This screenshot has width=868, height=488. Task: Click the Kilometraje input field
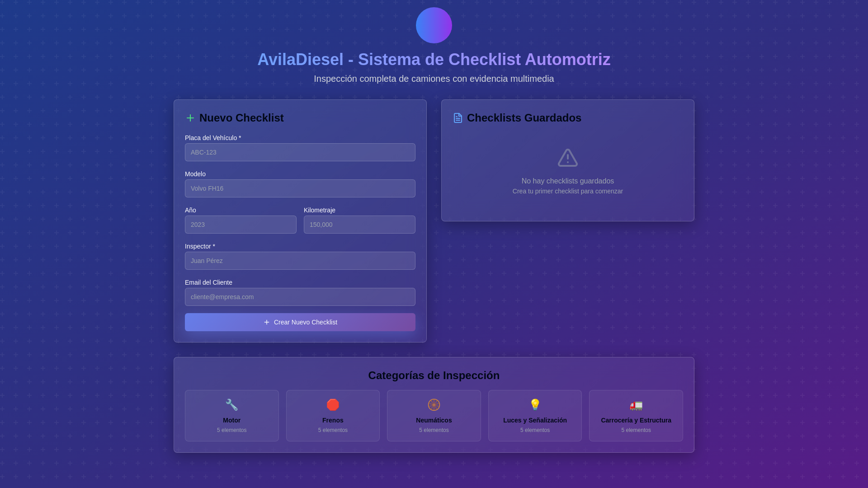click(x=359, y=225)
